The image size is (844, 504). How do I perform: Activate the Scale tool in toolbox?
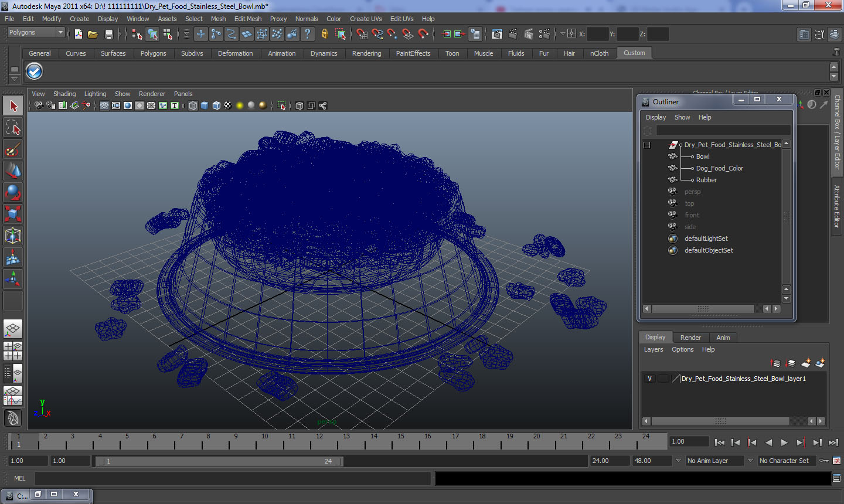pyautogui.click(x=13, y=214)
